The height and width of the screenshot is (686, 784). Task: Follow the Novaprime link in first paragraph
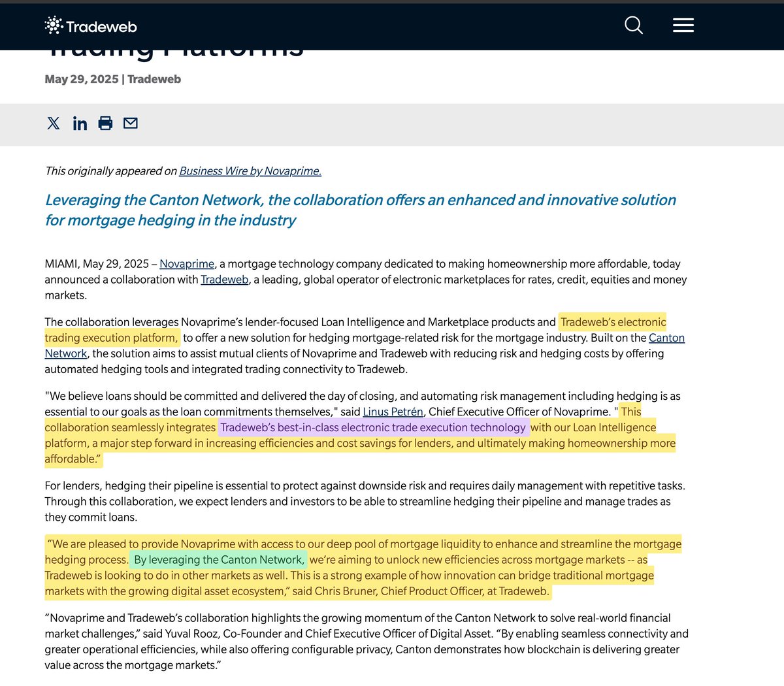click(186, 264)
